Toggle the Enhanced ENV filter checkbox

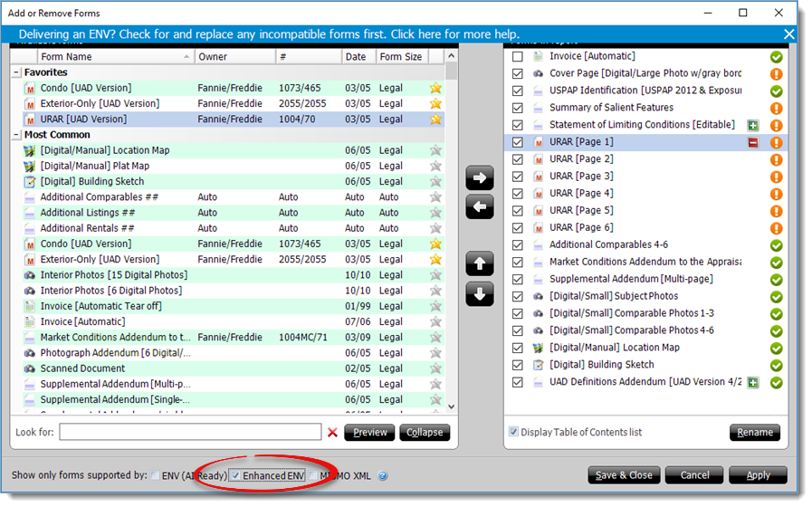[235, 475]
